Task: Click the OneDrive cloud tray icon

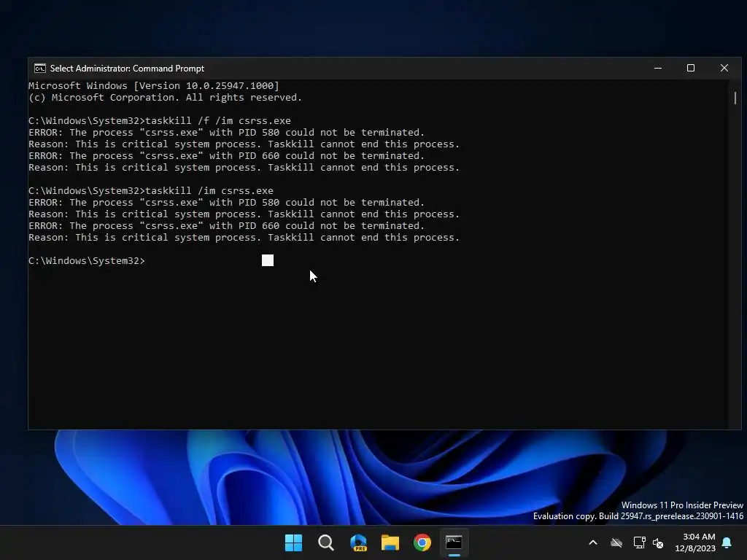Action: [x=616, y=542]
